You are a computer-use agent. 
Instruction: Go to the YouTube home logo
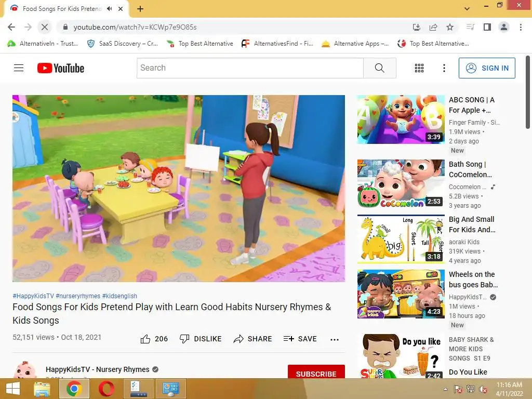61,68
